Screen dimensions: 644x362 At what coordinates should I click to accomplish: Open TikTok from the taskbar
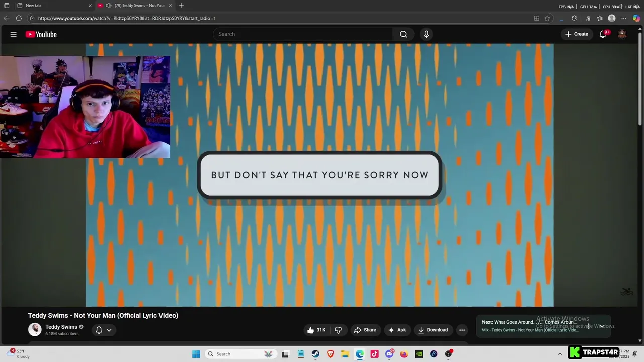point(374,354)
